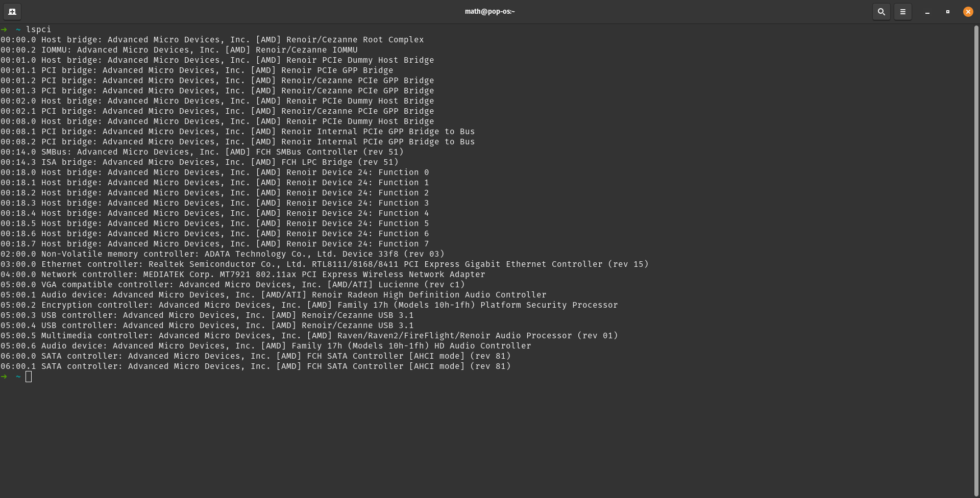Close the terminal with the orange X button

click(968, 11)
